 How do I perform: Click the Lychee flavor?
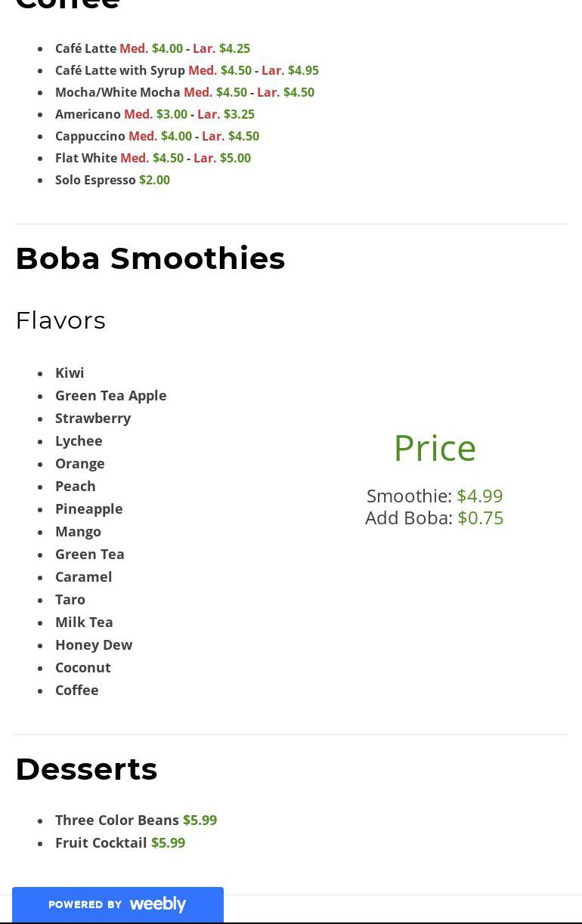(79, 440)
